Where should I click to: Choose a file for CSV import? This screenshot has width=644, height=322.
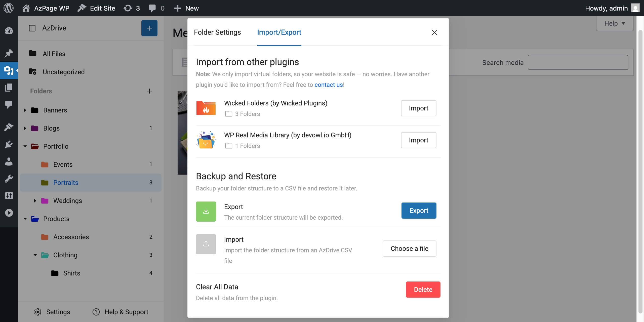tap(409, 249)
